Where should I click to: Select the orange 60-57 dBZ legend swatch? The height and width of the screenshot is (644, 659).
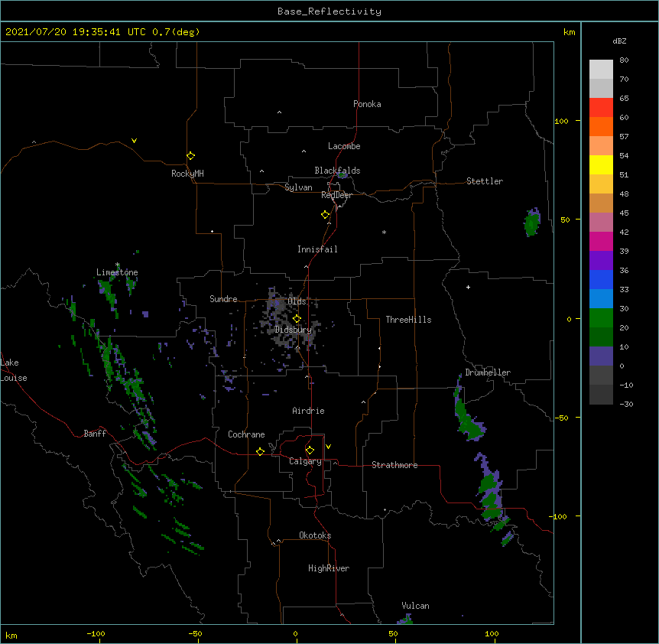point(601,126)
